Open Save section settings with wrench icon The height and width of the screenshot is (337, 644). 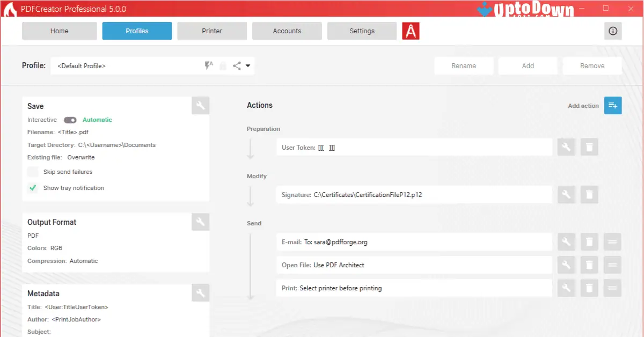point(200,105)
